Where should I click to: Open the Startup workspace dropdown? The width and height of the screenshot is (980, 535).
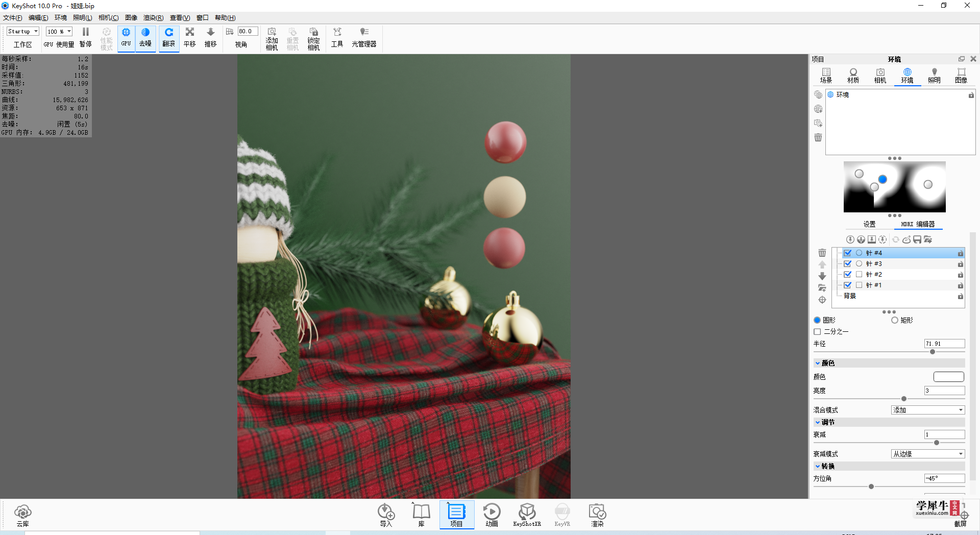coord(23,32)
